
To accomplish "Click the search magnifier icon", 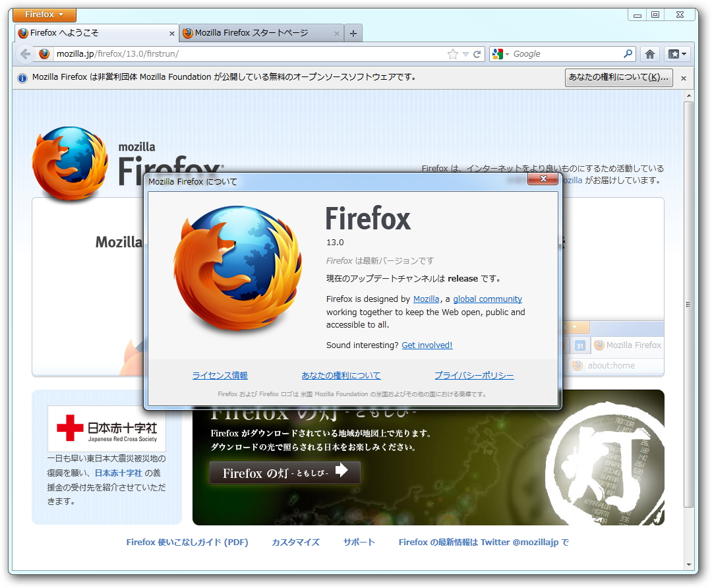I will (628, 54).
